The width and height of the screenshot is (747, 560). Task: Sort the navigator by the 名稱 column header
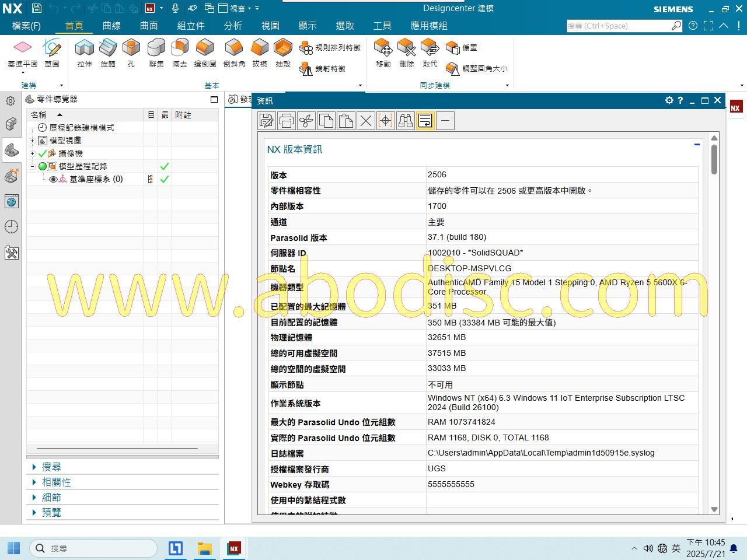tap(85, 115)
